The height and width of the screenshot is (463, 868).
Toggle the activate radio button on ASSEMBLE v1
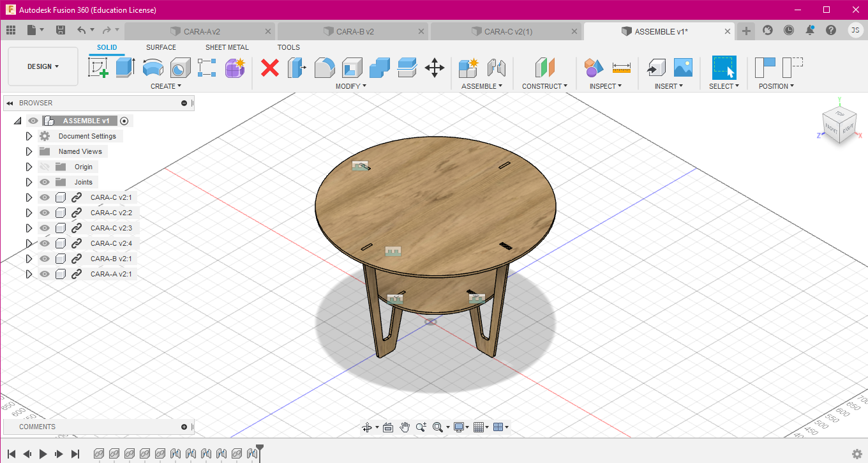coord(124,121)
